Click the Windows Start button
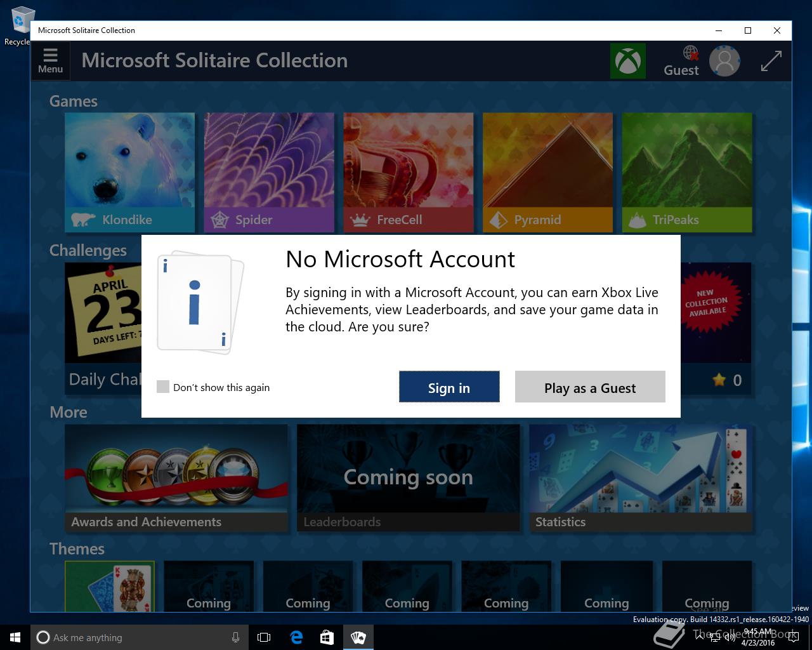Screen dimensions: 812x650 (15, 637)
